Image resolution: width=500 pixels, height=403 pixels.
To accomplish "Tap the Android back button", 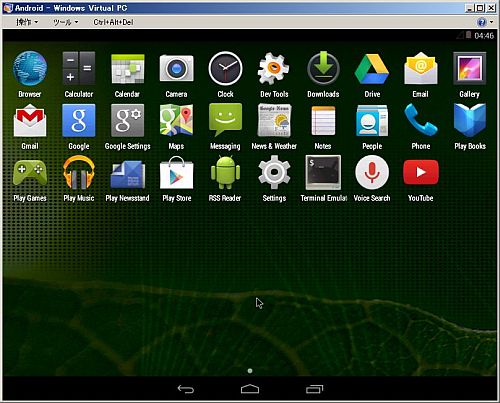I will click(185, 389).
